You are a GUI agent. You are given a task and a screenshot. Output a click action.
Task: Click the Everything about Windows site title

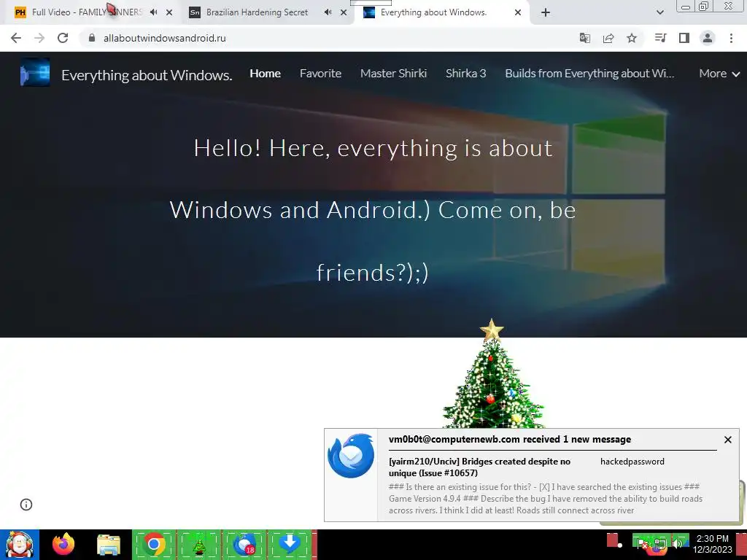pos(147,75)
